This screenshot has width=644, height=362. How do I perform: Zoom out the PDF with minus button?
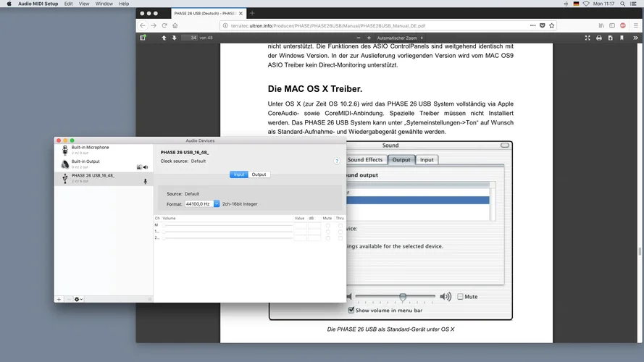(x=359, y=38)
